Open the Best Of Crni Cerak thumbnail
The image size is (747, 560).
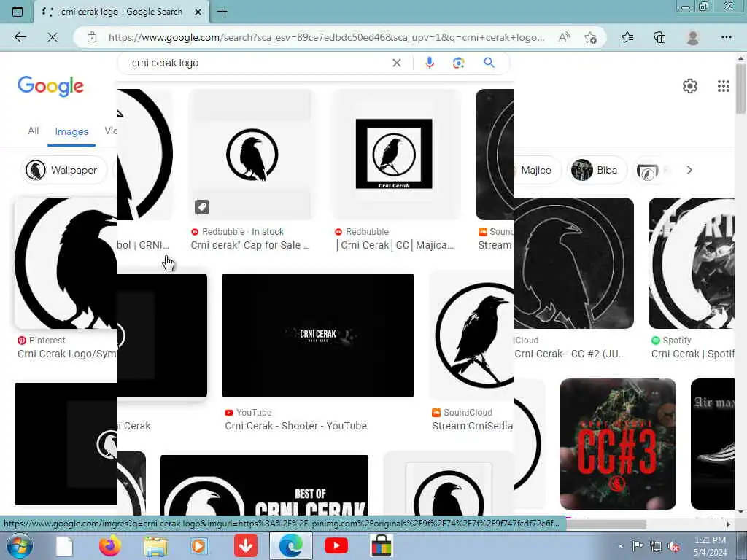click(x=264, y=486)
